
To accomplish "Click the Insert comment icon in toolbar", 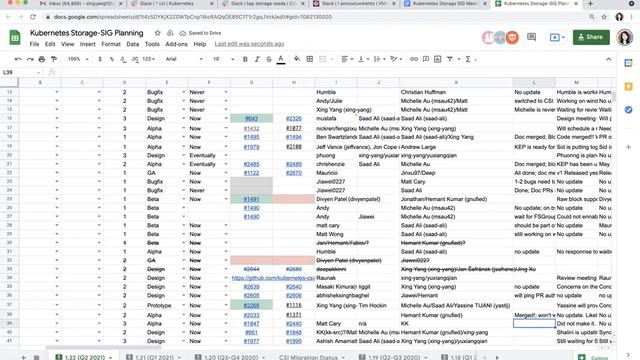I will tap(426, 59).
